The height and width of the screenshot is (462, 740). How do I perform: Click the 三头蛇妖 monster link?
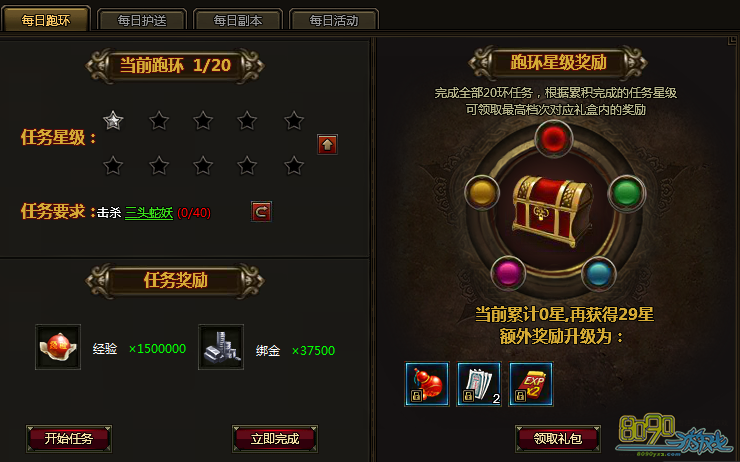click(x=149, y=213)
